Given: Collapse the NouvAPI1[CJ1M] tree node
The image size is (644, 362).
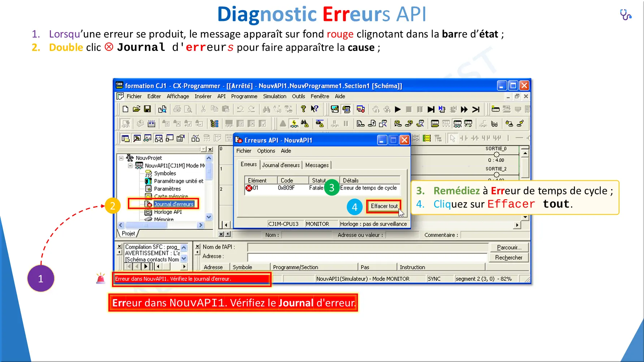Looking at the screenshot, I should [x=130, y=166].
